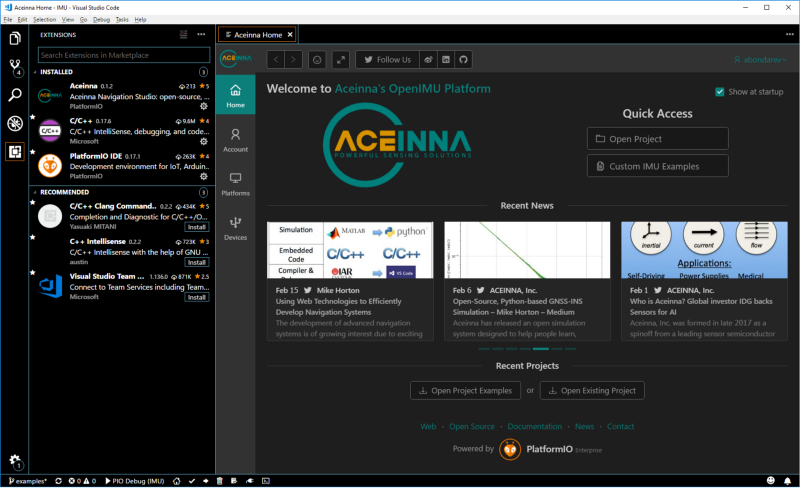Image resolution: width=800 pixels, height=494 pixels.
Task: Click the trash Clean icon in status bar
Action: pyautogui.click(x=219, y=481)
